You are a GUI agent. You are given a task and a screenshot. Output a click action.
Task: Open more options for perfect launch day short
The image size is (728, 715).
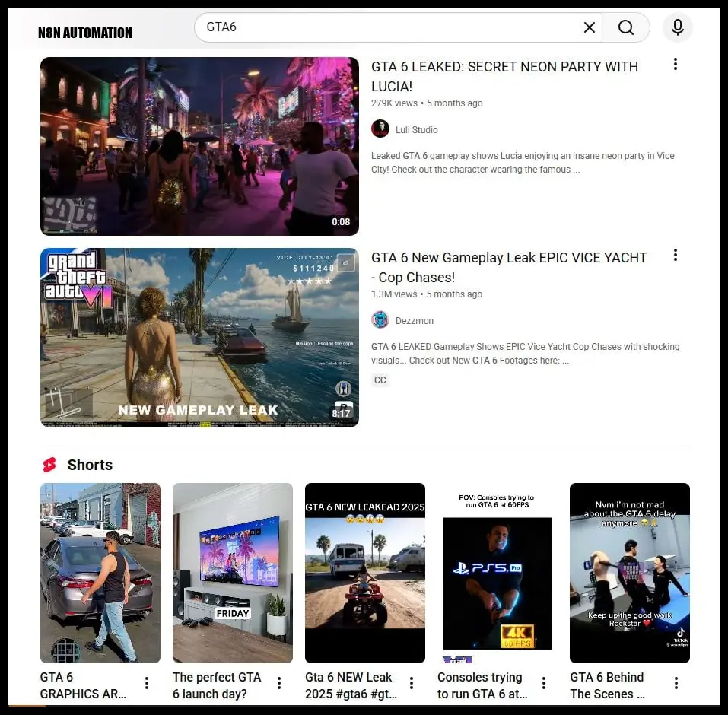(x=279, y=683)
